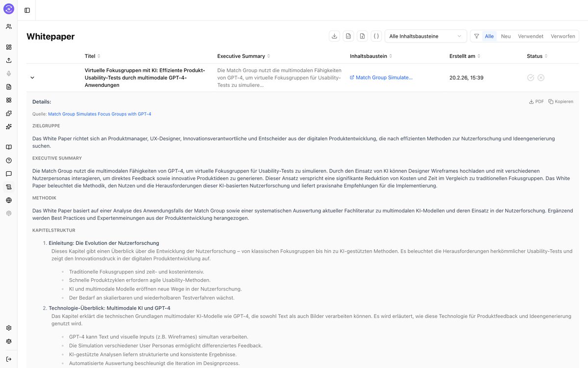
Task: Click the app logo at top left
Action: [9, 9]
